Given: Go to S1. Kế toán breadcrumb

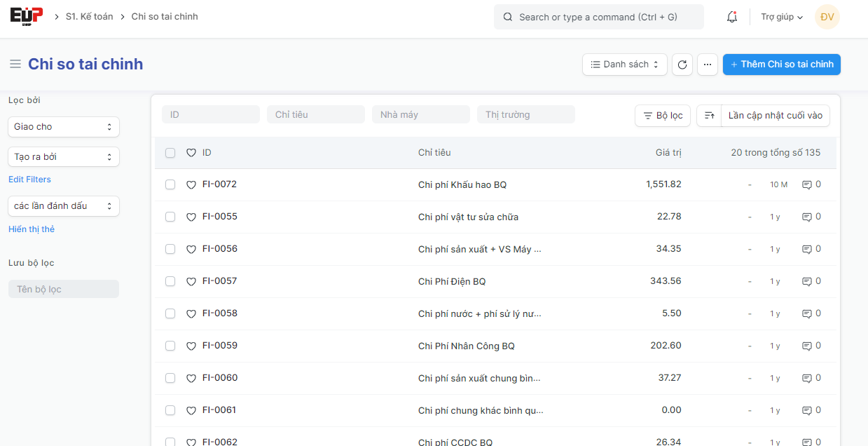Looking at the screenshot, I should pos(89,17).
